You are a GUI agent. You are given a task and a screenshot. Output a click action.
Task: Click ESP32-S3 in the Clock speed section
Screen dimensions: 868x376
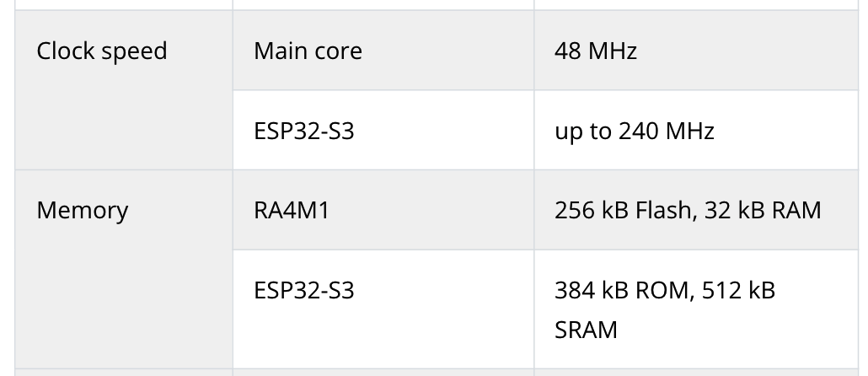click(x=303, y=132)
